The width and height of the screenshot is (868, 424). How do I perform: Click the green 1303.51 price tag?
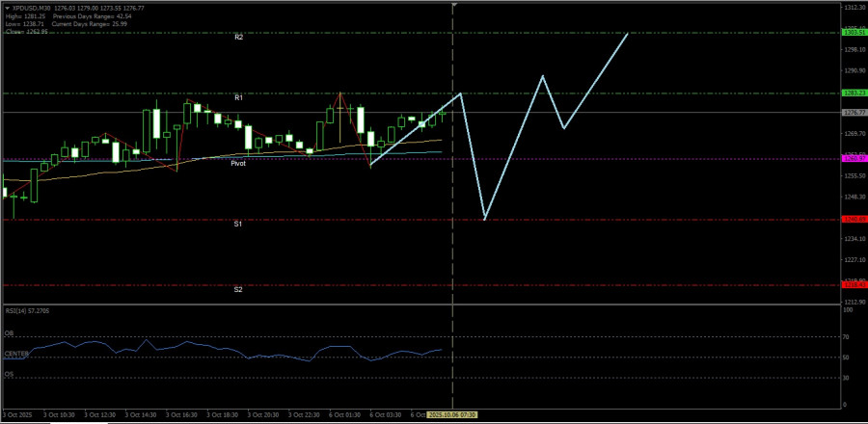click(853, 33)
